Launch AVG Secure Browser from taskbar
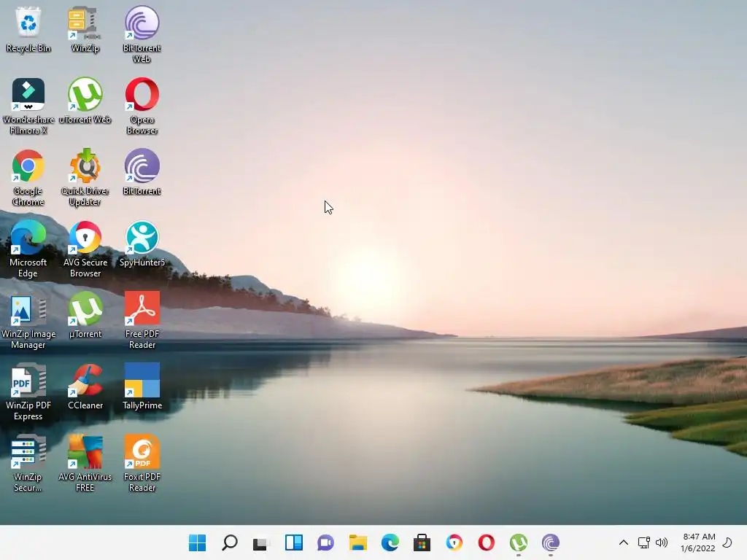Image resolution: width=747 pixels, height=560 pixels. [x=454, y=542]
